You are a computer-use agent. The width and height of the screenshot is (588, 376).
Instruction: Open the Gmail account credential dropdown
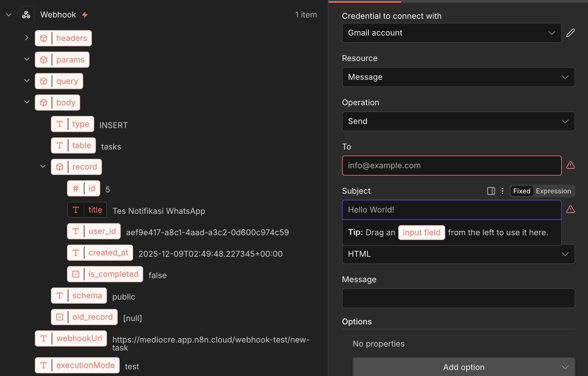point(451,33)
